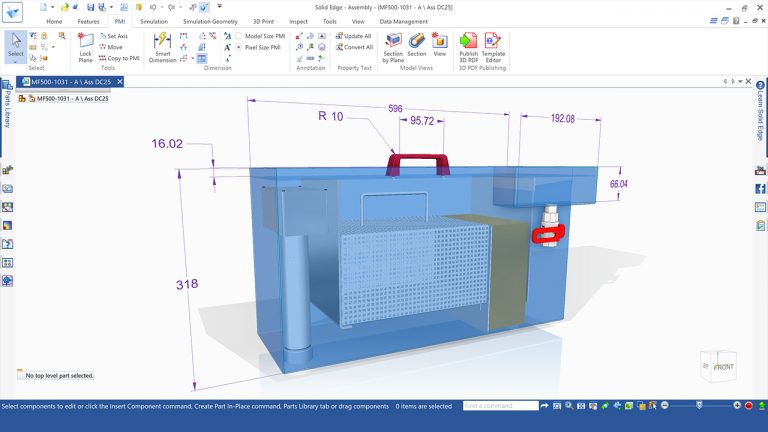
Task: Click the Smart Dimension tool
Action: click(162, 46)
